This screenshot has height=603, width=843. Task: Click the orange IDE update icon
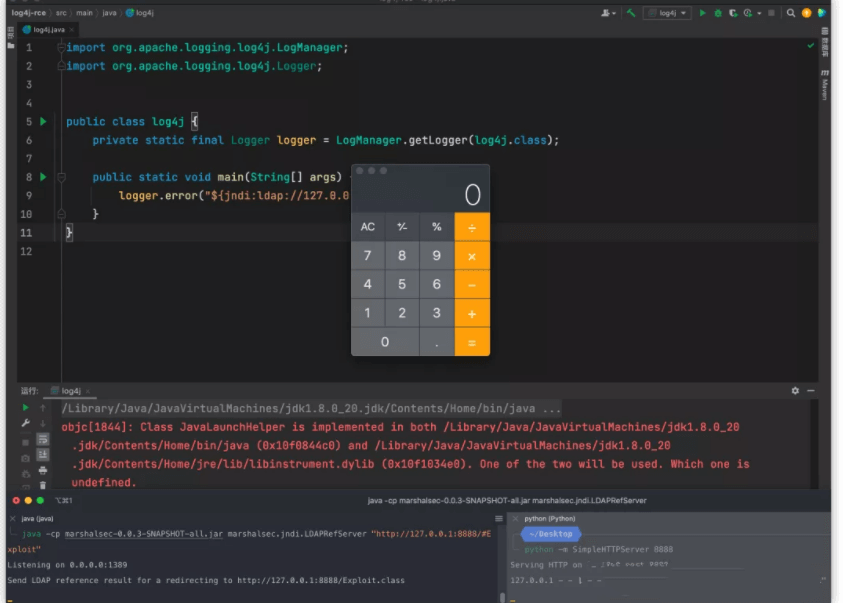tap(806, 13)
